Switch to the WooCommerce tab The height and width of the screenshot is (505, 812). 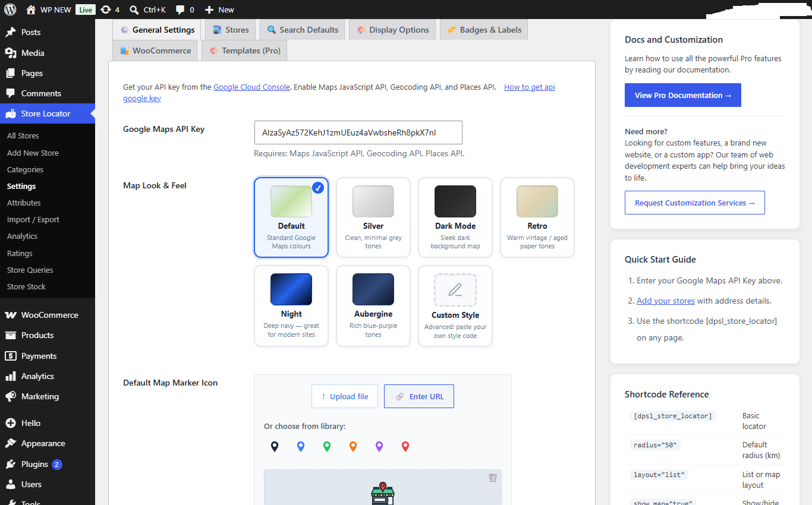[x=155, y=50]
